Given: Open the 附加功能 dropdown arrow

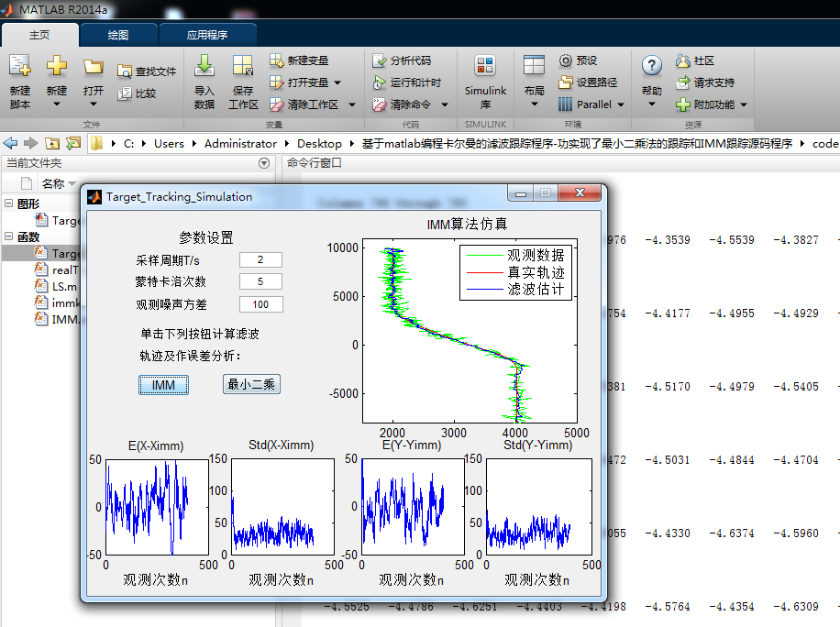Looking at the screenshot, I should (x=744, y=104).
